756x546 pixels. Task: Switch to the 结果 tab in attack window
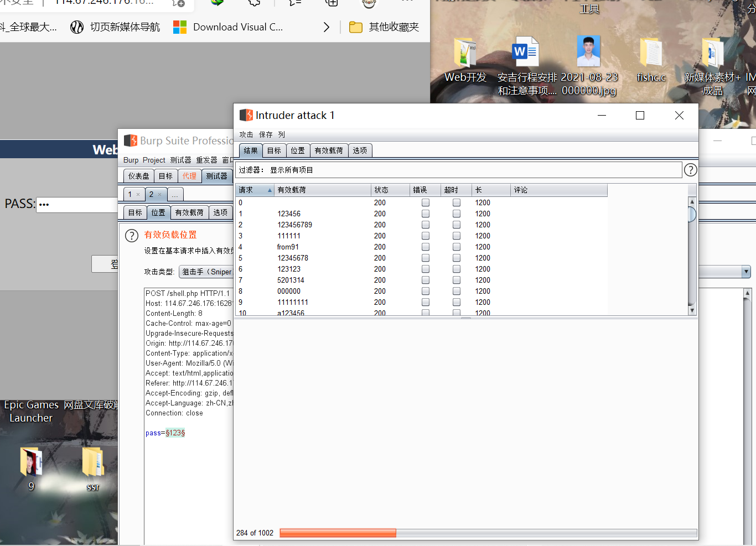tap(251, 150)
